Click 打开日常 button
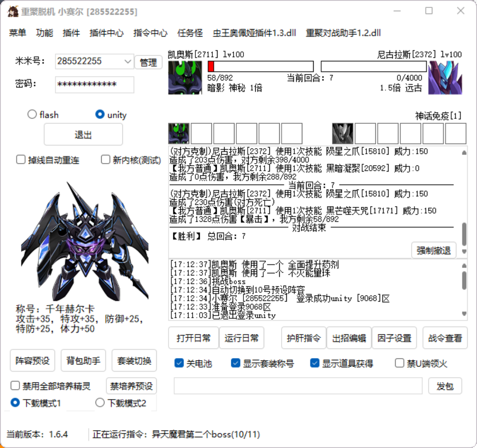The width and height of the screenshot is (477, 448). tap(194, 338)
